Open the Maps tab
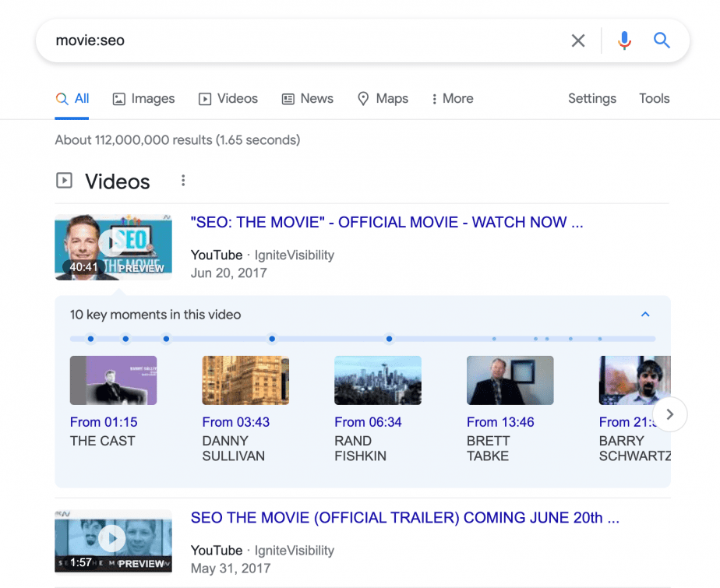 point(383,99)
